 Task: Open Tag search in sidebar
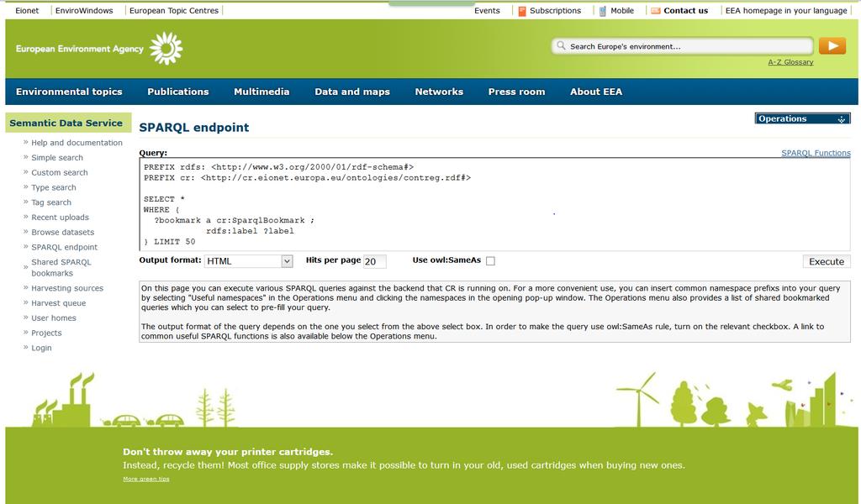[x=51, y=202]
